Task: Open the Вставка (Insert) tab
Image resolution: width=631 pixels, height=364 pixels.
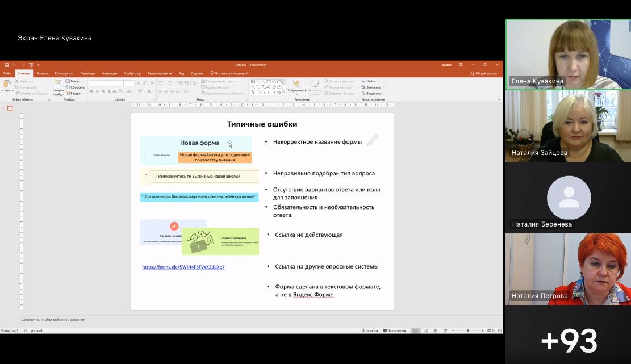Action: [42, 74]
